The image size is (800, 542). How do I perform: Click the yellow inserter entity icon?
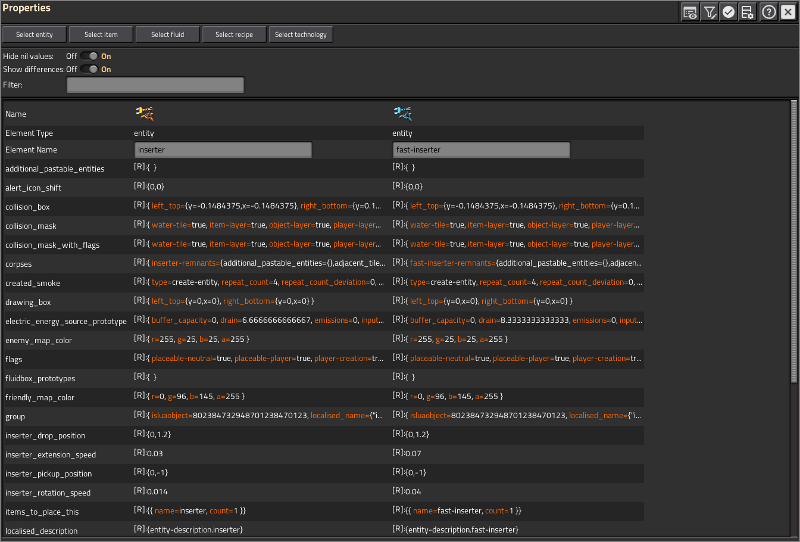point(144,113)
